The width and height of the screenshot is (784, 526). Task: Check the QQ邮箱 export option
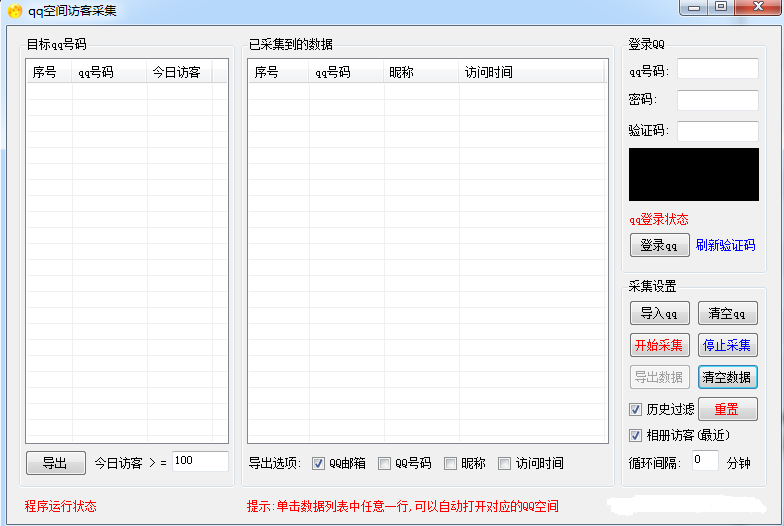point(319,463)
